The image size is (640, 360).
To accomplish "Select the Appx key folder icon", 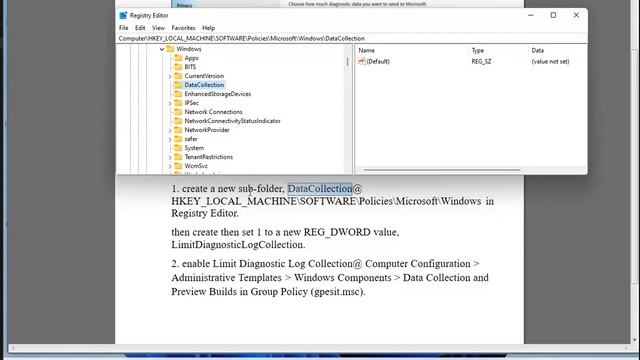I will point(178,58).
